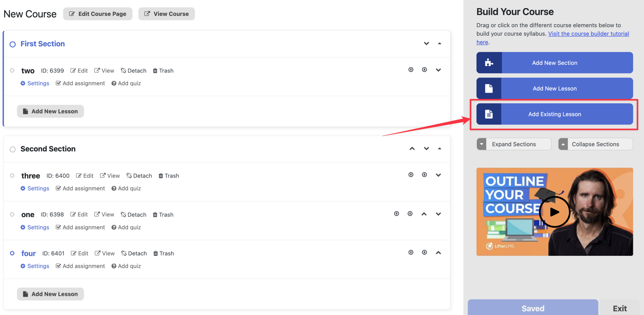Click Expand Sections button
The width and height of the screenshot is (644, 315).
tap(514, 144)
